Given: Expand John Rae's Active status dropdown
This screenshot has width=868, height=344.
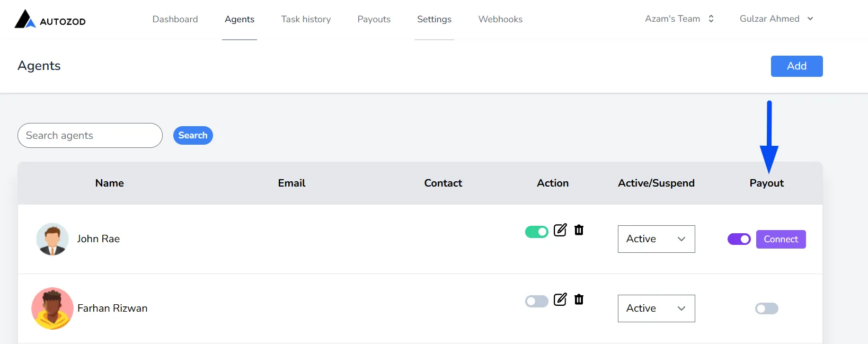Looking at the screenshot, I should tap(657, 239).
